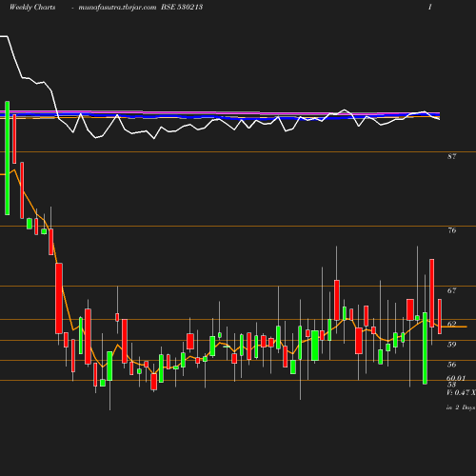This screenshot has width=476, height=476.
Task: Select the price label "76"
Action: click(x=452, y=230)
